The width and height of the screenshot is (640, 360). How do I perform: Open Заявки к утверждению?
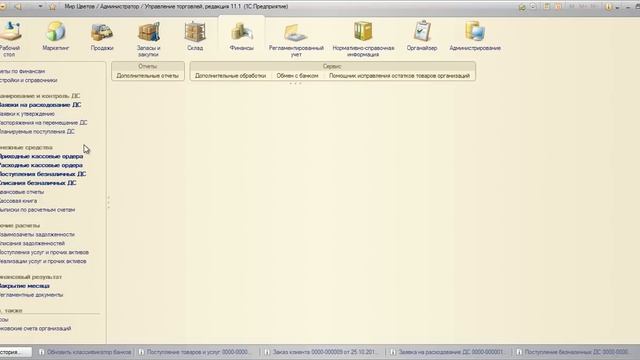[x=27, y=114]
